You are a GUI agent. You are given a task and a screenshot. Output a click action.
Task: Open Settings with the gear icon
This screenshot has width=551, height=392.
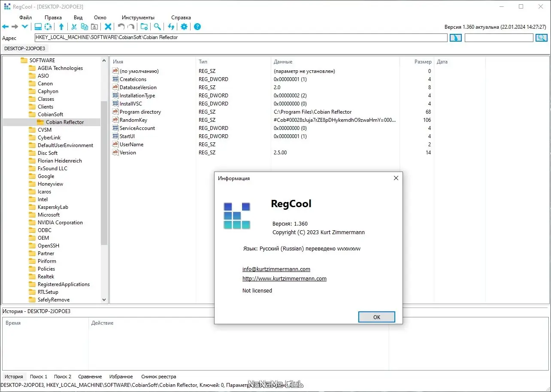click(x=184, y=27)
